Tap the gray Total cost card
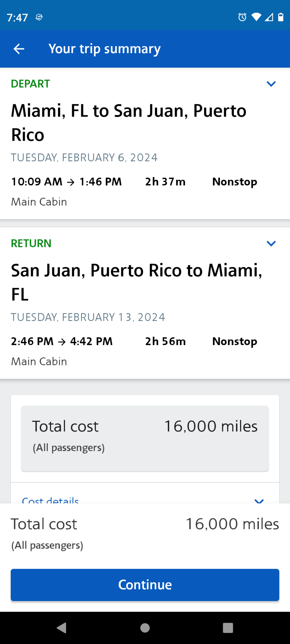Screen dimensions: 290x644 [x=145, y=438]
